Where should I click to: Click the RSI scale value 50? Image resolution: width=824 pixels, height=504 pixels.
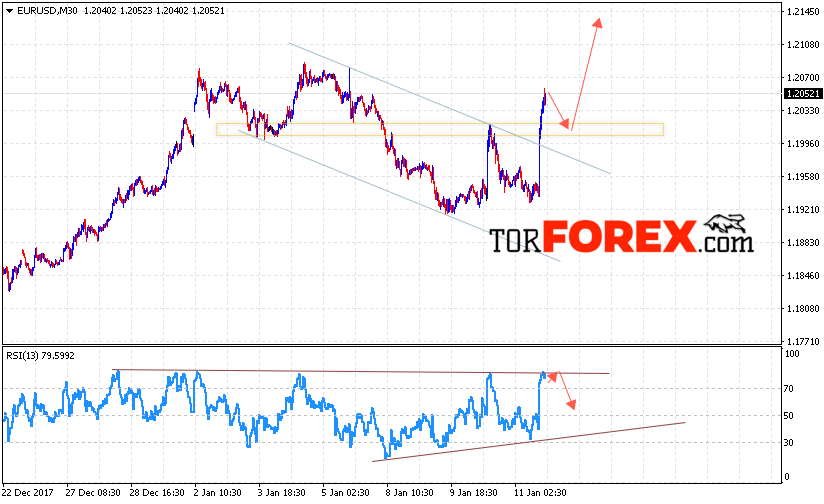point(789,416)
